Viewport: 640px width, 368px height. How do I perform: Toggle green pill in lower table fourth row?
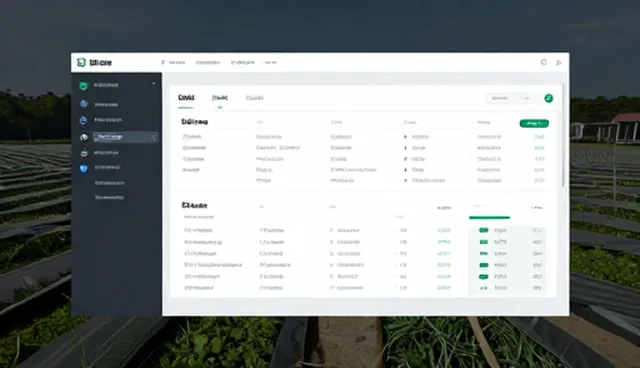point(484,265)
